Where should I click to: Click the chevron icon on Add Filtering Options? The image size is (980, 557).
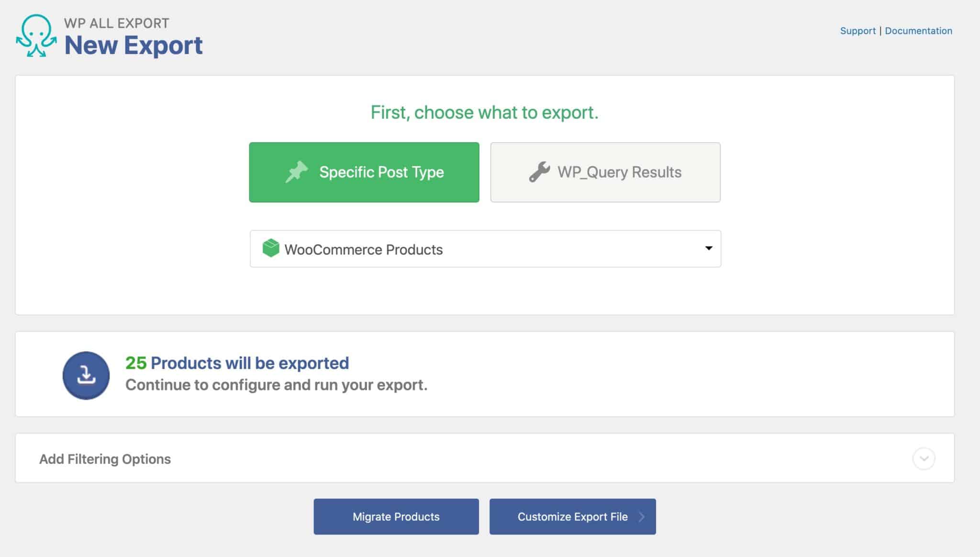[x=924, y=458]
